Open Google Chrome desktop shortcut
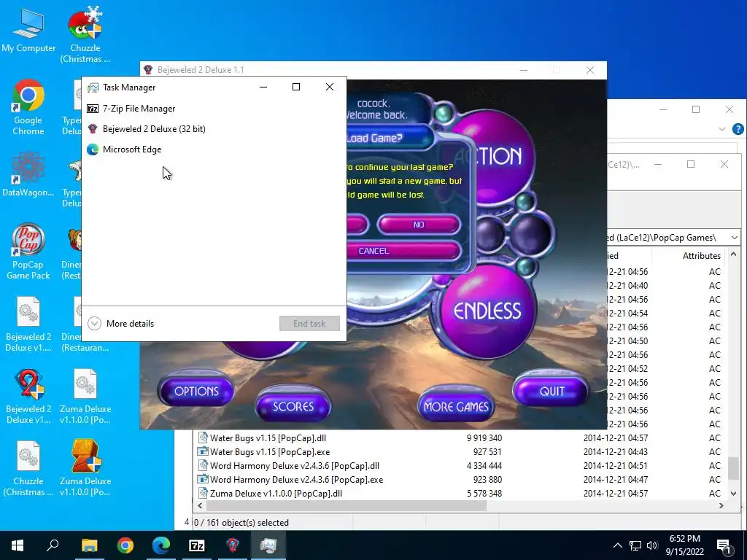This screenshot has height=560, width=747. [x=28, y=107]
